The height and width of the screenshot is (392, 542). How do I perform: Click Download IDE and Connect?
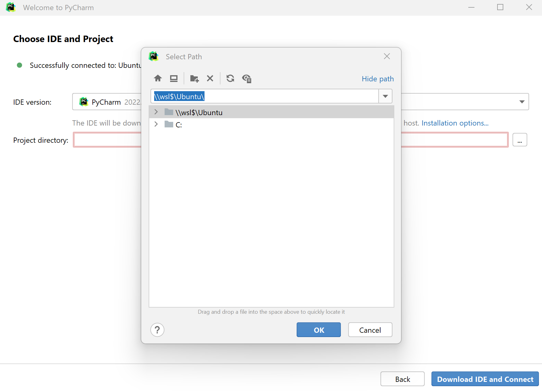point(485,379)
